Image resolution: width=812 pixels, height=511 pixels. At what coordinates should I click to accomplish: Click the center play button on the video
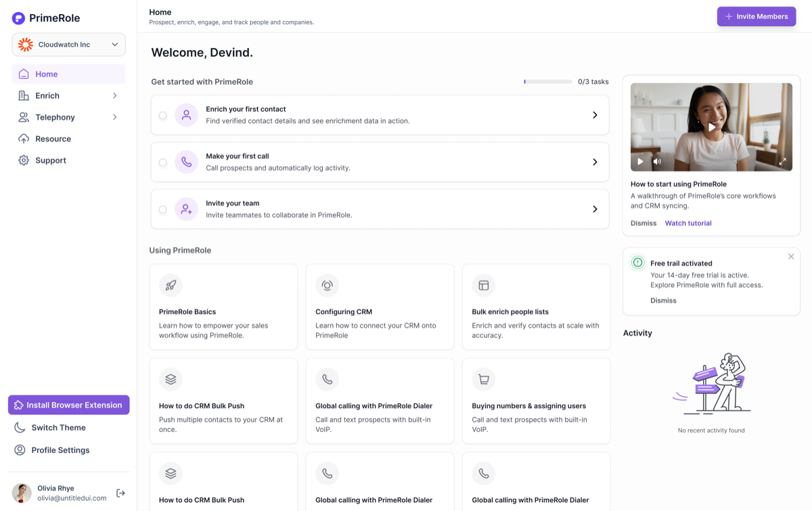[711, 127]
